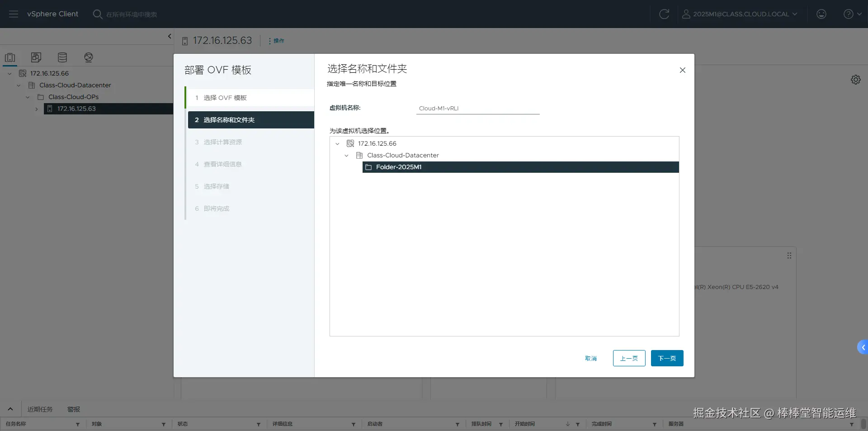Filter the 任务名称 column
The image size is (868, 431).
point(78,424)
